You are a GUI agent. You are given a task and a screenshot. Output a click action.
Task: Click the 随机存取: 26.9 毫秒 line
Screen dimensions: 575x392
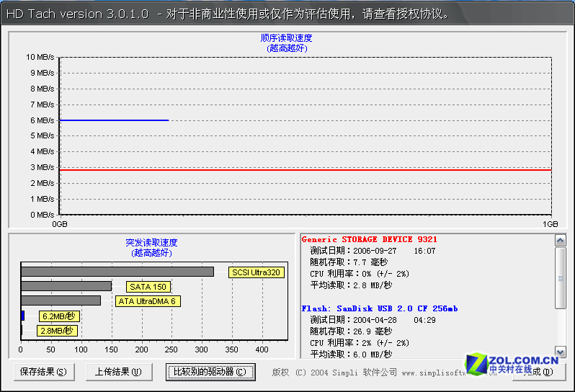click(x=351, y=331)
